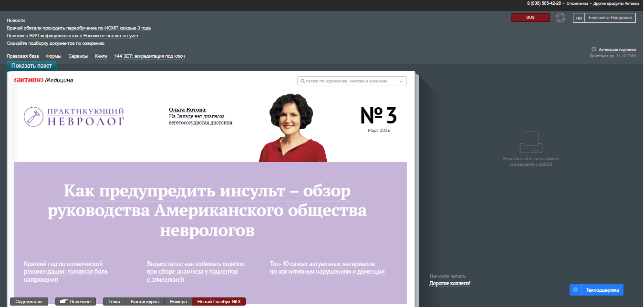Open Топ-10 materials on когнитивным нарушениям
This screenshot has width=644, height=307.
(x=327, y=268)
